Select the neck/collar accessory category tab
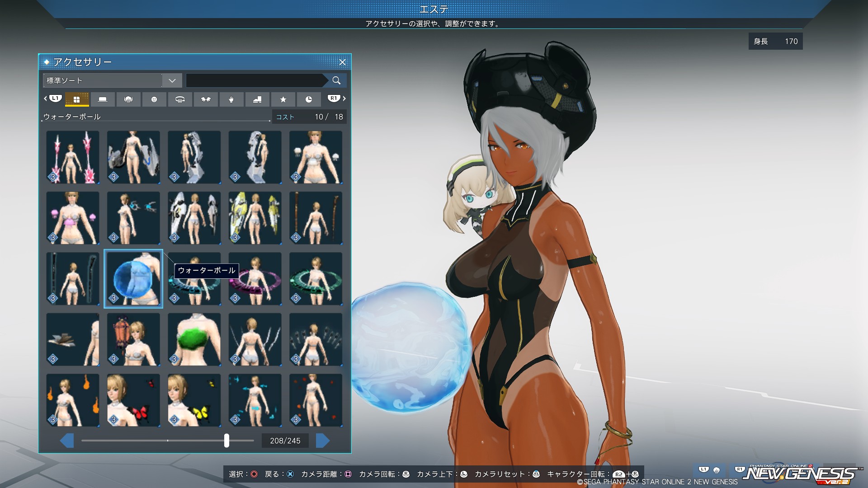Viewport: 868px width, 488px height. (180, 99)
